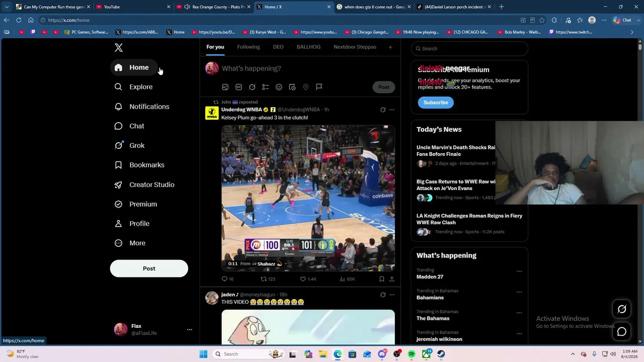Open the floating chat messages button
The height and width of the screenshot is (362, 644).
pos(622,332)
